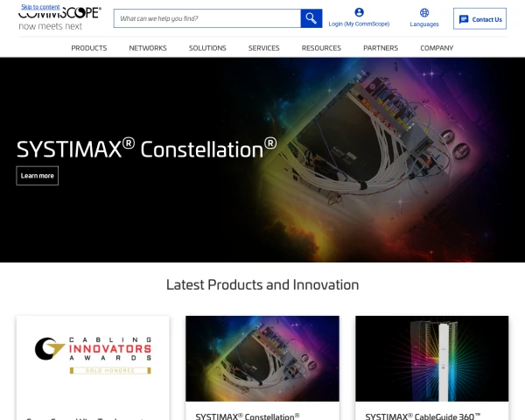This screenshot has width=525, height=420.
Task: Click the chat icon in Contact Us
Action: pos(464,19)
